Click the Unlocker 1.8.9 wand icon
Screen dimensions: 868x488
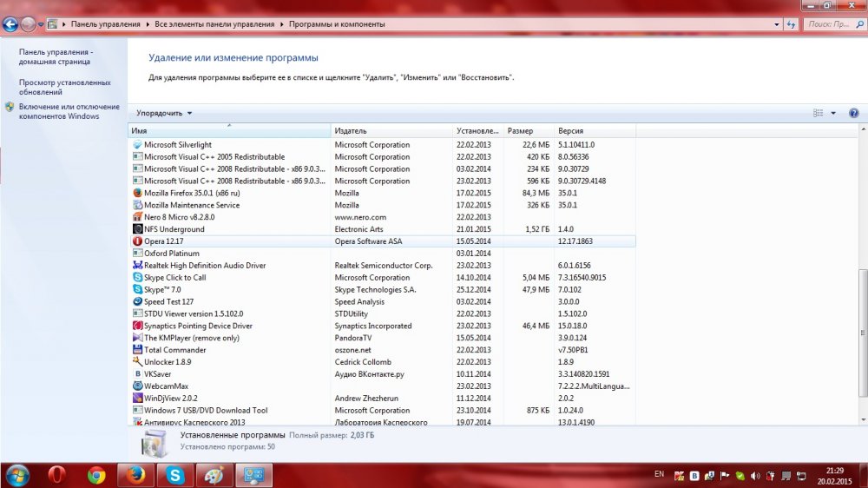pyautogui.click(x=137, y=362)
